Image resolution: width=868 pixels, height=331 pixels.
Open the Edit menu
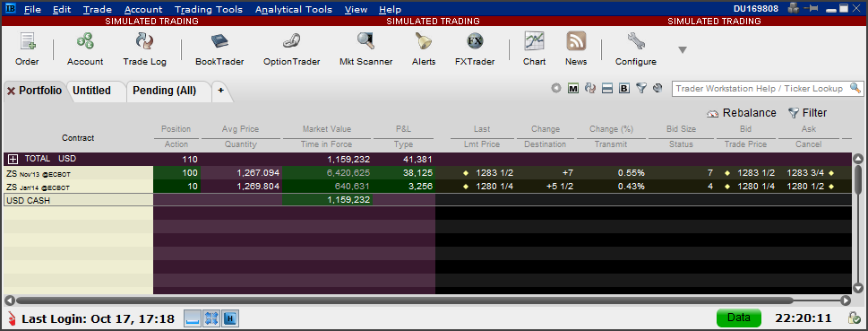point(62,10)
